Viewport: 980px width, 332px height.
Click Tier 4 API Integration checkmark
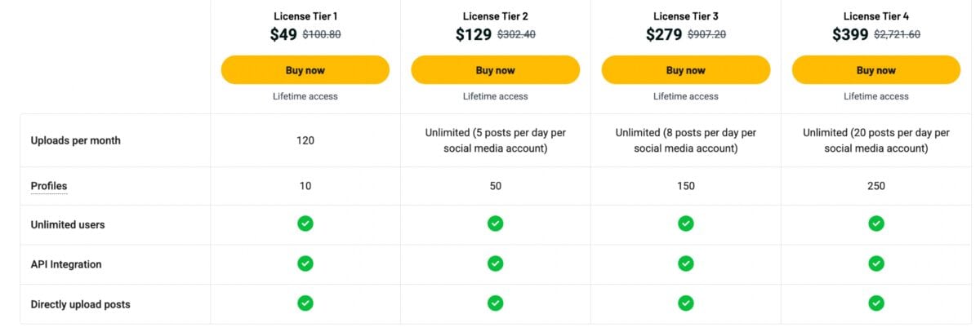pyautogui.click(x=876, y=263)
